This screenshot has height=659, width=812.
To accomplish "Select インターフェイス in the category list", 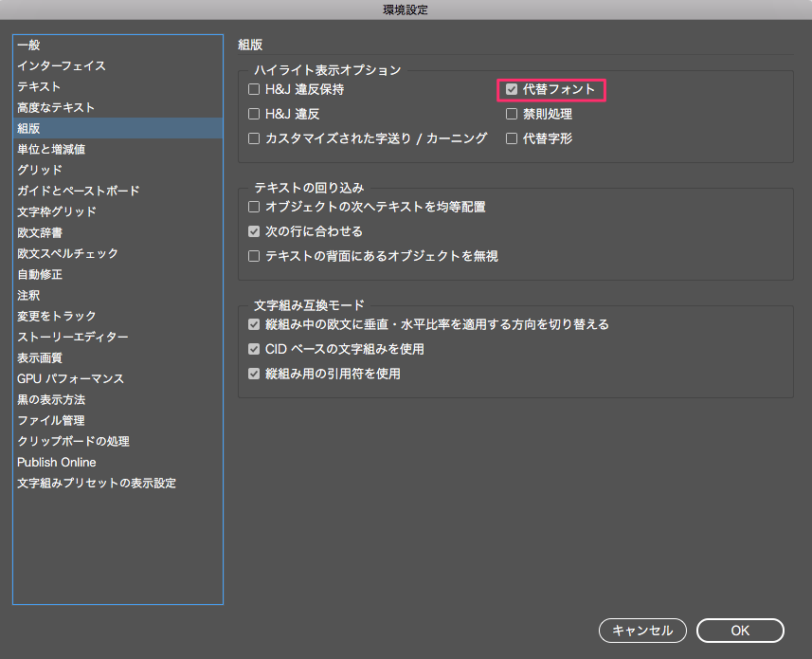I will [118, 65].
